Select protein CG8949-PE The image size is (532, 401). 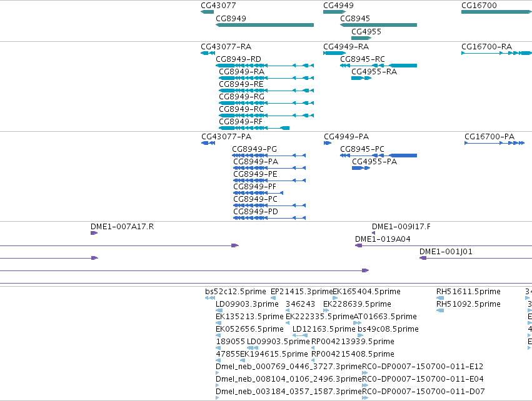click(269, 181)
